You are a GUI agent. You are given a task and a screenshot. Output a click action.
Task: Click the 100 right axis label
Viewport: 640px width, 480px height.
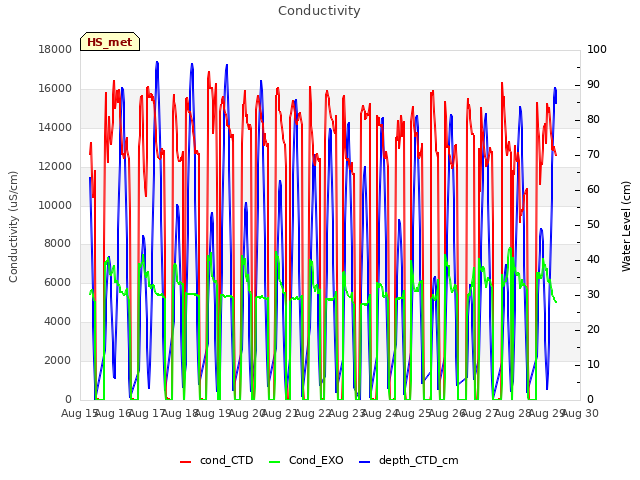(x=597, y=49)
